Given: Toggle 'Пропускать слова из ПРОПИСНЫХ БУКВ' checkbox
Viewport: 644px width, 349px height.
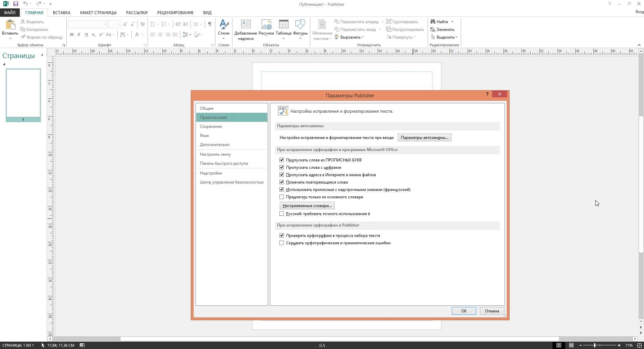Looking at the screenshot, I should pos(282,160).
